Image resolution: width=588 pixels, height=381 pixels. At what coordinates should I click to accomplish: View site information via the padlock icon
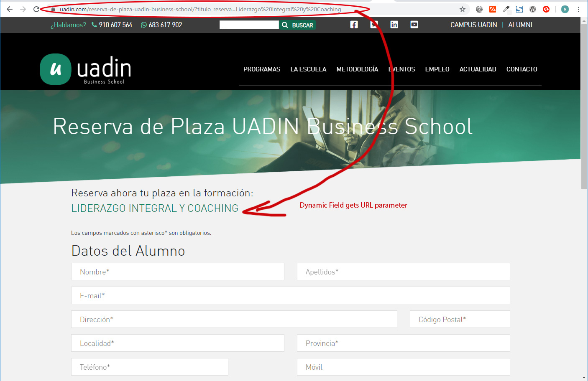[53, 9]
